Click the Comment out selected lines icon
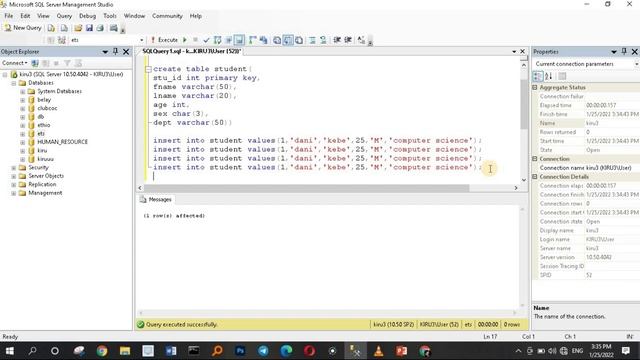640x360 pixels. pos(312,40)
